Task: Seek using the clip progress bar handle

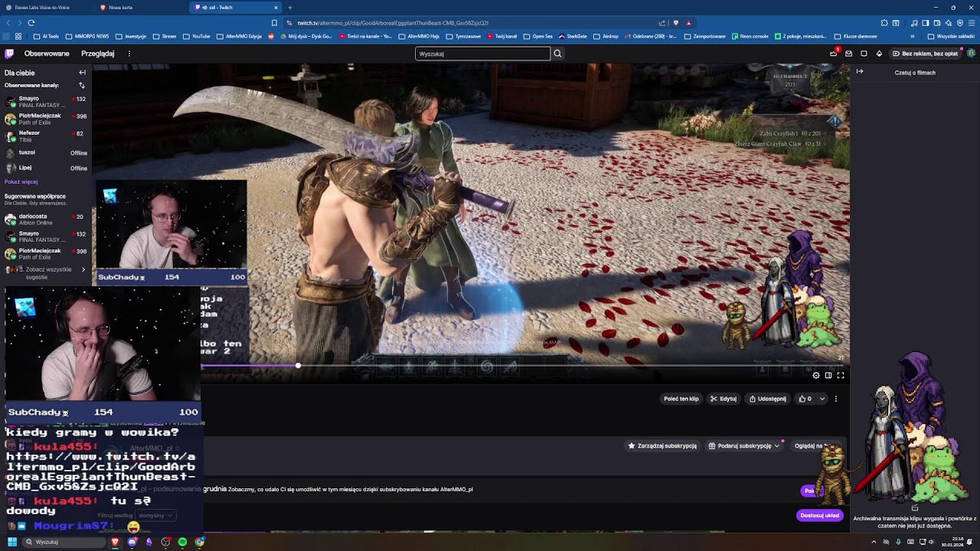Action: (x=298, y=366)
